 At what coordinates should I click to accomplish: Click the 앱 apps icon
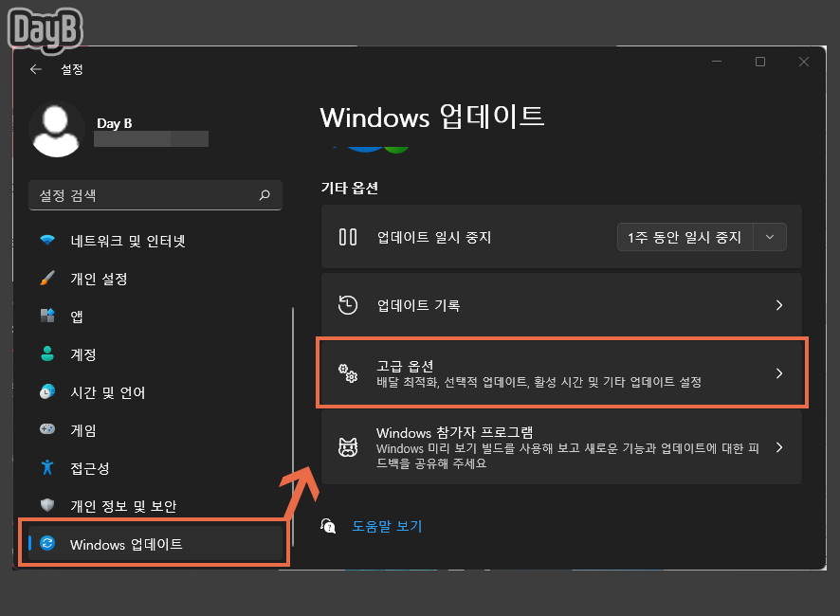click(x=47, y=316)
